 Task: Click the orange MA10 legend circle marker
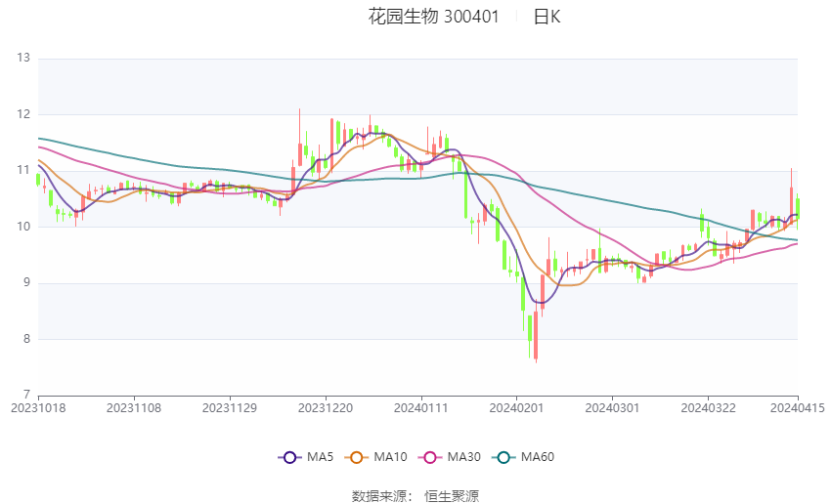pos(358,457)
